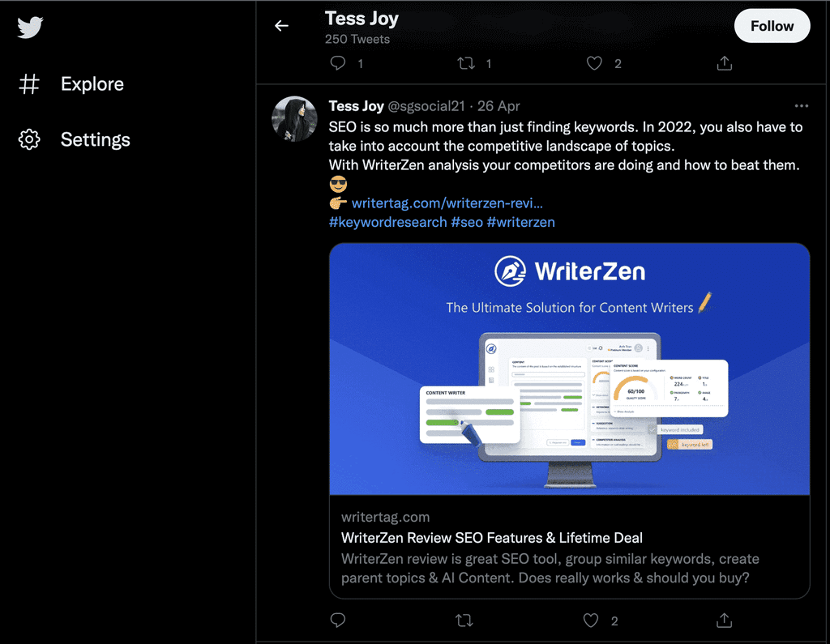Follow Tess Joy
This screenshot has width=830, height=644.
pyautogui.click(x=772, y=26)
